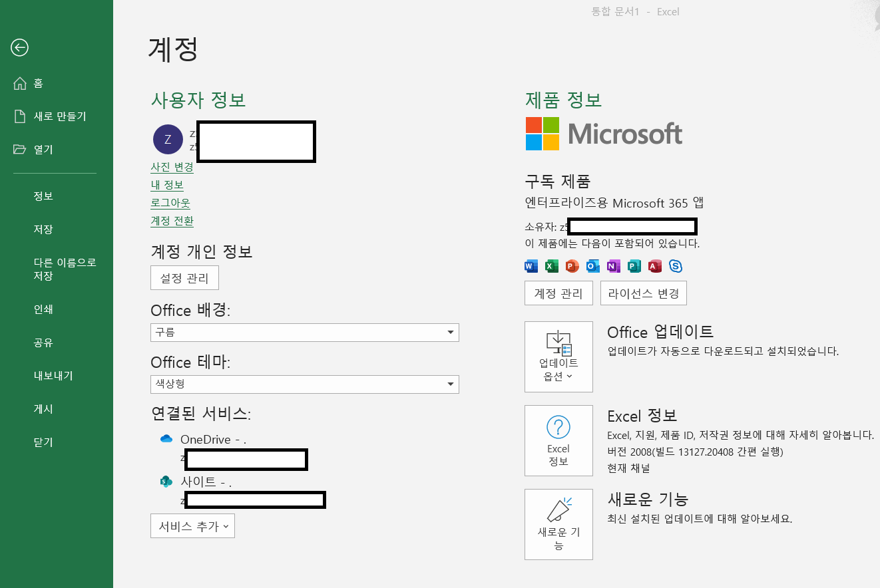
Task: Click the new document page icon
Action: click(20, 116)
